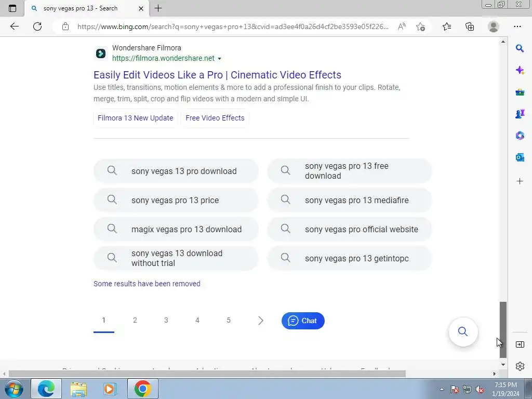Refresh the current Bing page

(x=37, y=26)
